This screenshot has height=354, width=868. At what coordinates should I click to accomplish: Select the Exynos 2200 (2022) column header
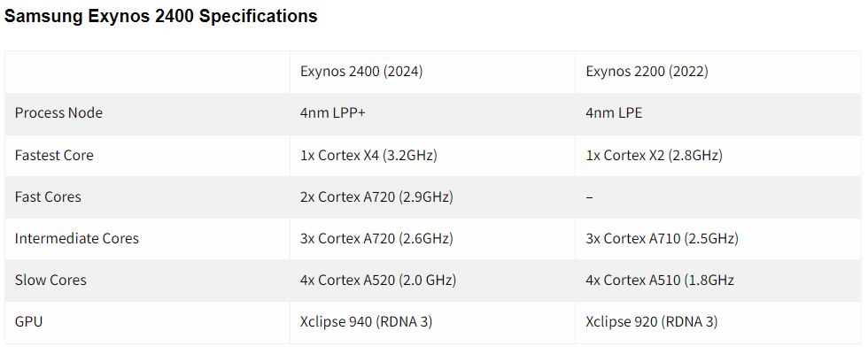(x=647, y=72)
